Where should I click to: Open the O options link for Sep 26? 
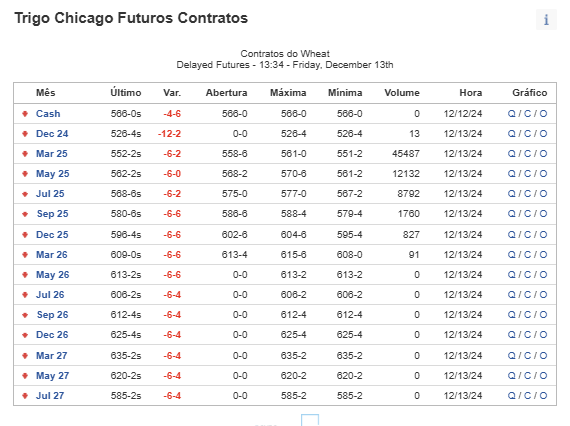click(x=543, y=315)
